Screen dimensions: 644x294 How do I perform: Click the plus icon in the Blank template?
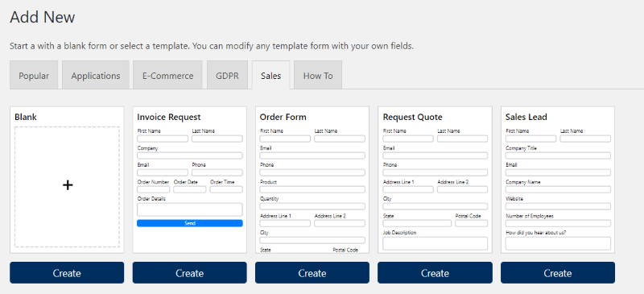pyautogui.click(x=68, y=185)
